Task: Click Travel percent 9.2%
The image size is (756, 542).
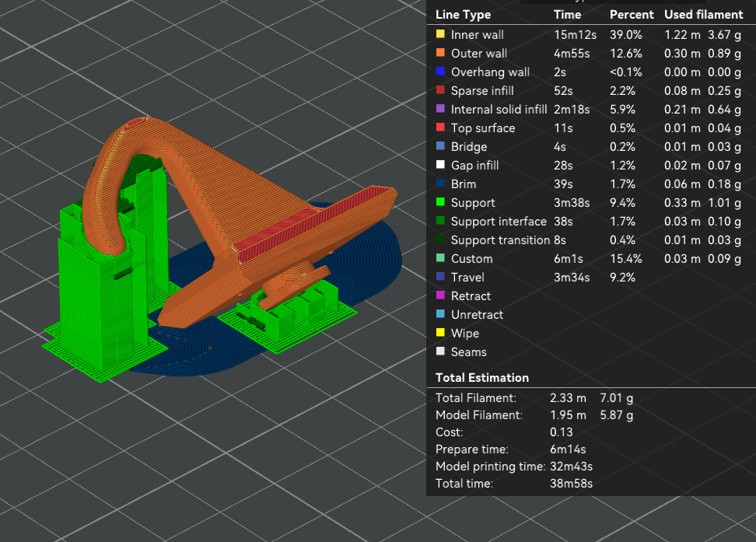Action: (622, 278)
